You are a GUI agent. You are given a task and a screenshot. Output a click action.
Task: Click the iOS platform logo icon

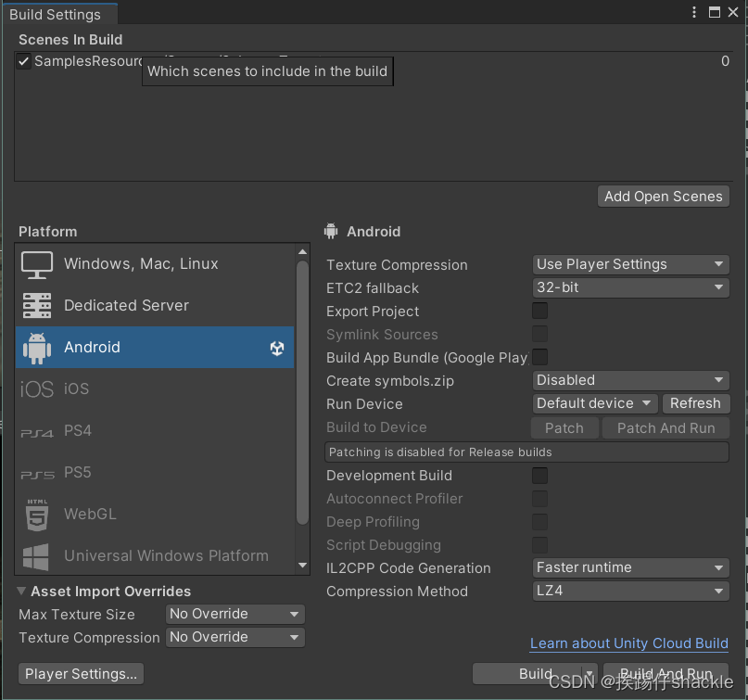pyautogui.click(x=37, y=389)
